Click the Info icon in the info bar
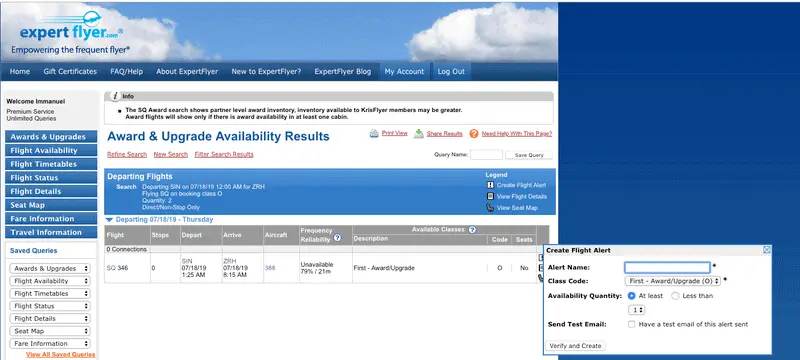Screen dimensions: 800x360 (x=116, y=96)
